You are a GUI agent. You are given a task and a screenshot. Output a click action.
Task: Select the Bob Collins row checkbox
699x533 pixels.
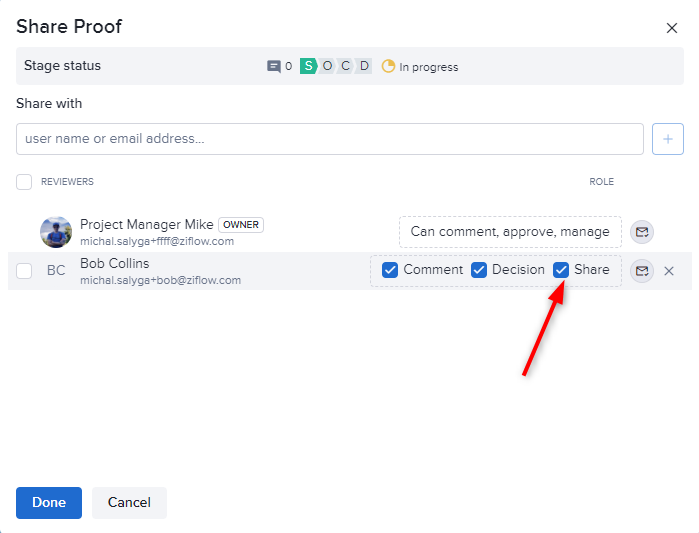click(x=24, y=271)
